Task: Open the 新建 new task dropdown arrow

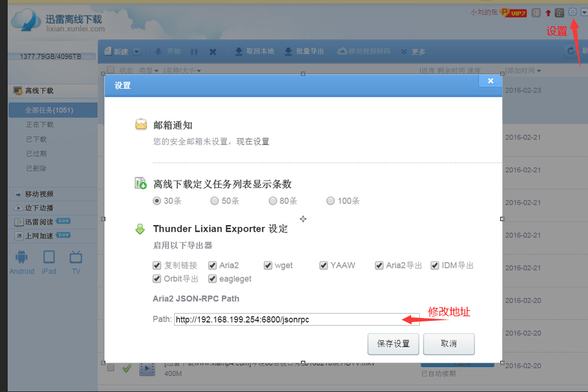Action: tap(136, 51)
